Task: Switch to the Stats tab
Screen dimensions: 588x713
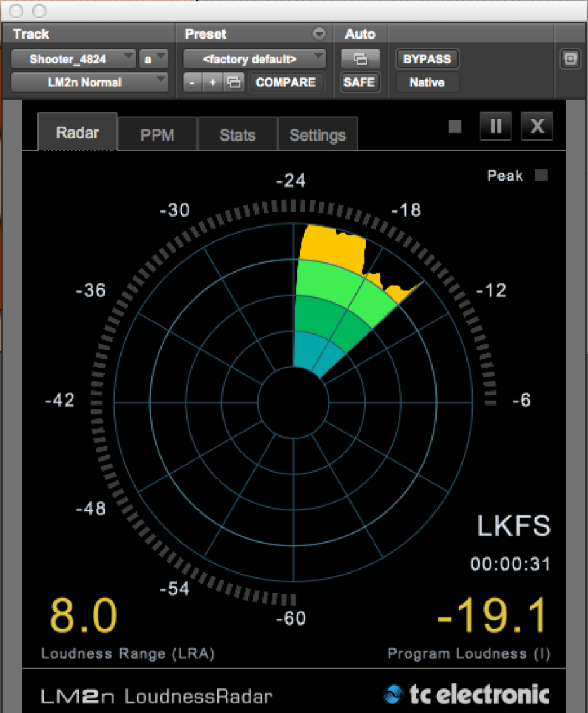Action: point(238,134)
